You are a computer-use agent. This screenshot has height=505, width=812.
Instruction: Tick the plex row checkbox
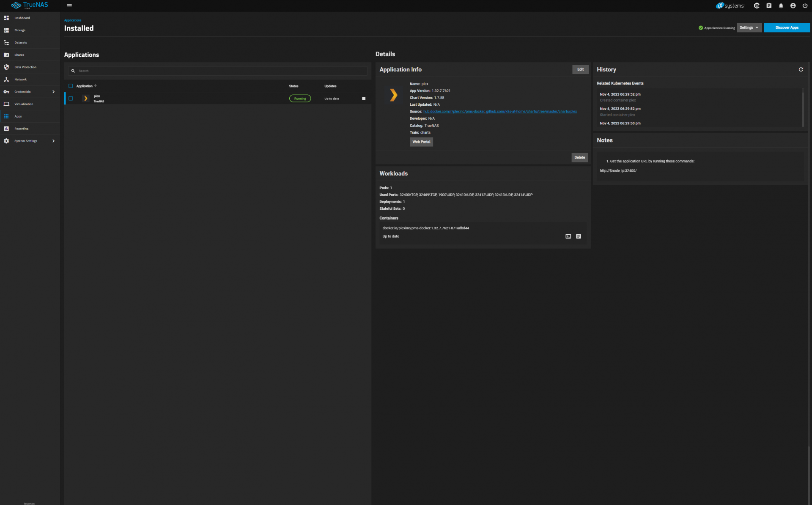click(71, 99)
